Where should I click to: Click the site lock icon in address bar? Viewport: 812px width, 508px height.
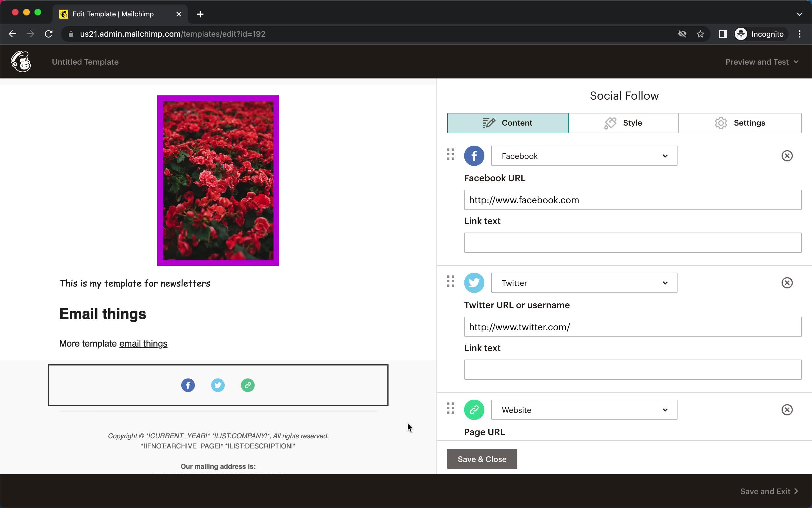click(71, 34)
